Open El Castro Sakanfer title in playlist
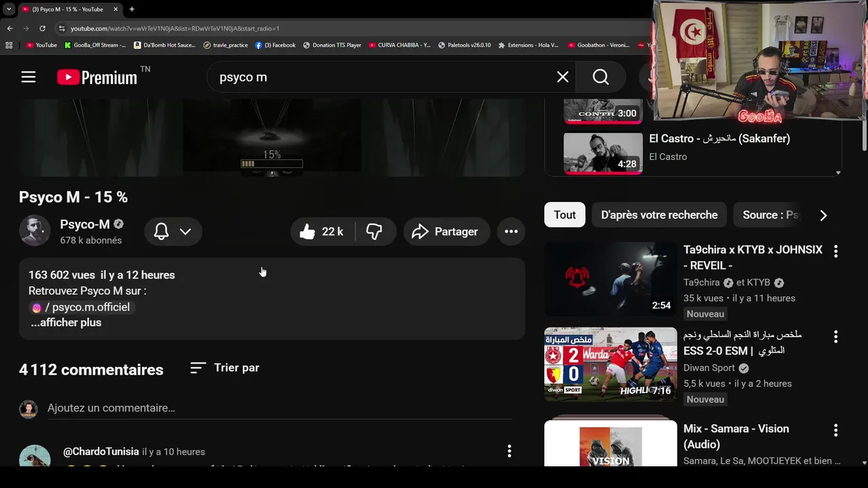 pos(719,138)
